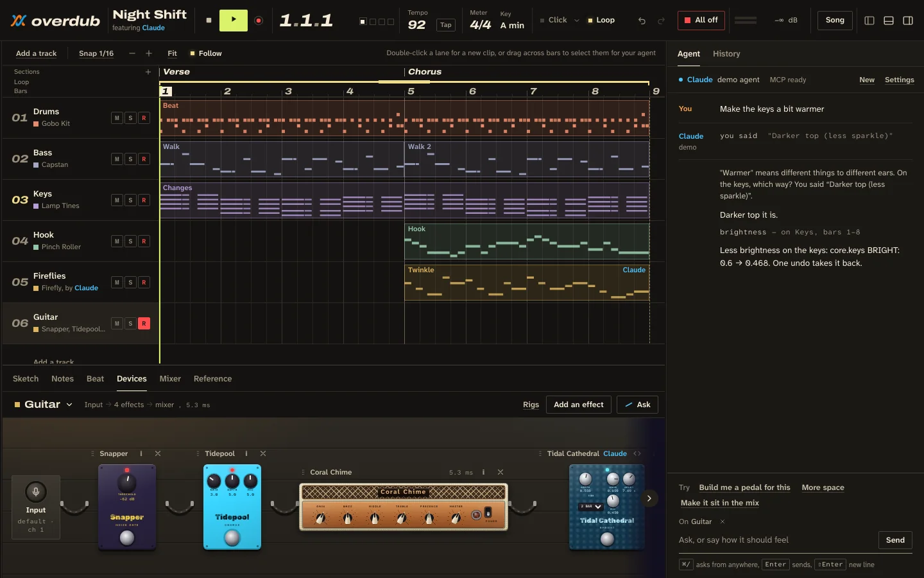The image size is (924, 578).
Task: Open the Tidepool pedal info icon
Action: coord(246,453)
